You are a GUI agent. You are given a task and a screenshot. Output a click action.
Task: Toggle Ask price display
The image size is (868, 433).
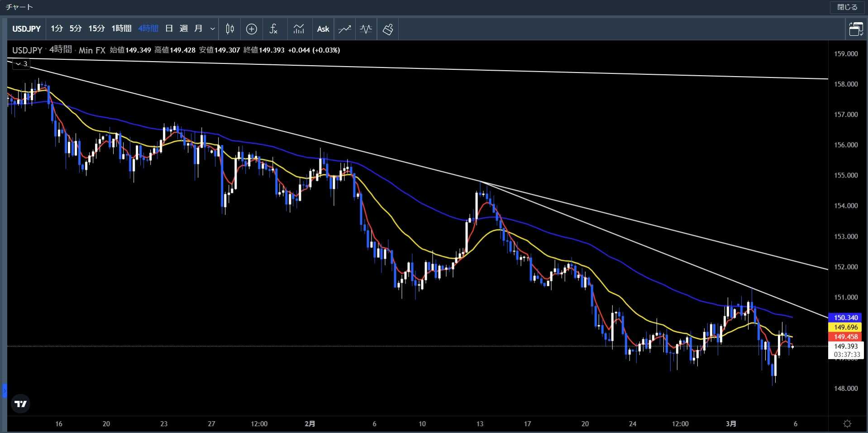pos(323,29)
